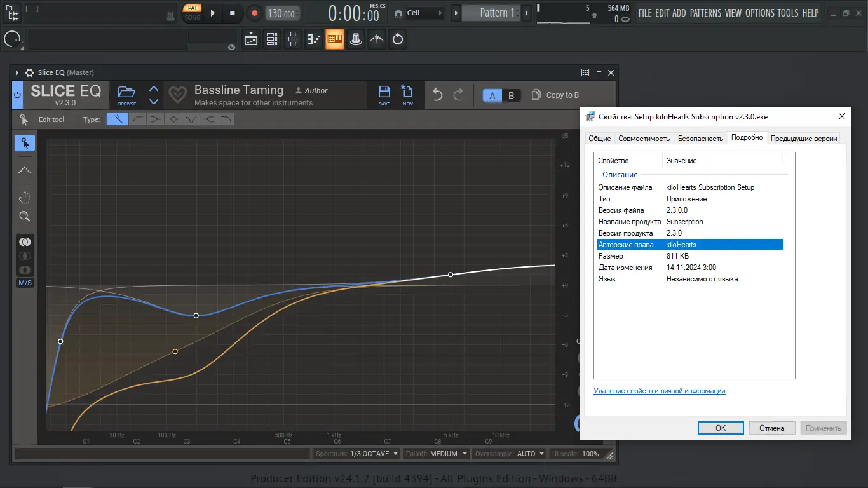868x488 pixels.
Task: Open the PATTERNS menu
Action: 705,13
